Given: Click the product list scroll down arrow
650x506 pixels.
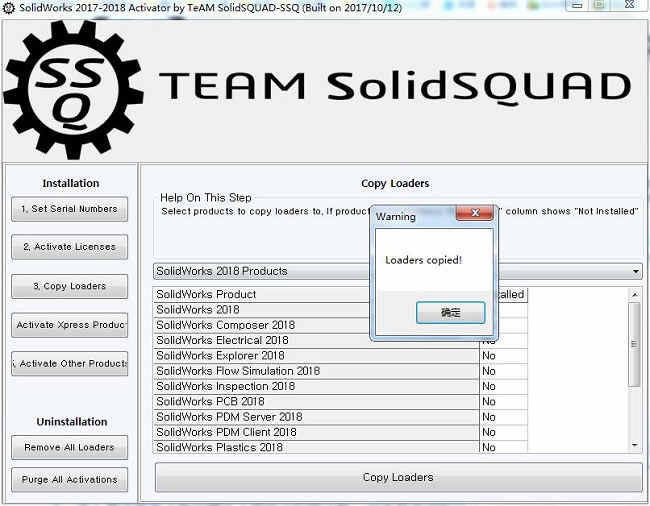Looking at the screenshot, I should pos(635,445).
